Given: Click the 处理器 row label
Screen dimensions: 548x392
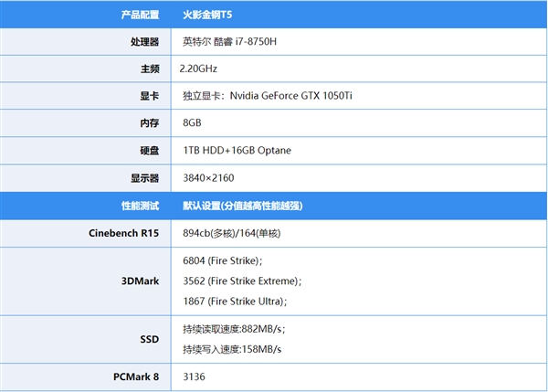Looking at the screenshot, I should point(145,42).
